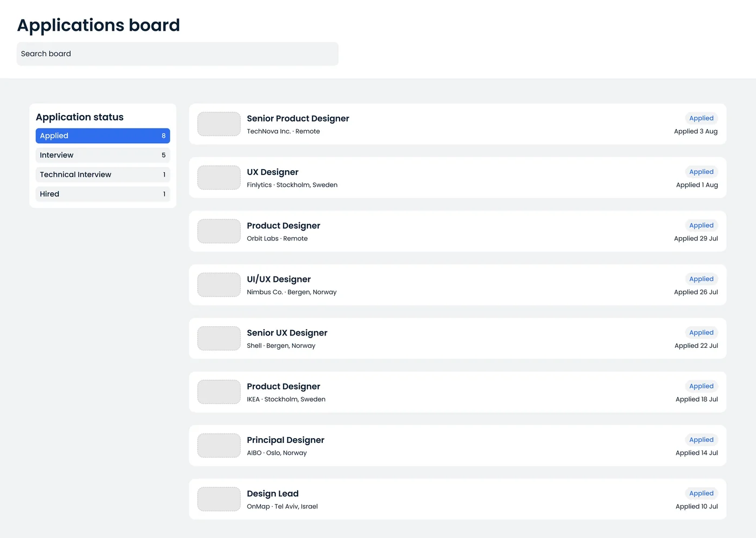Click the Shell company logo placeholder

(x=219, y=339)
